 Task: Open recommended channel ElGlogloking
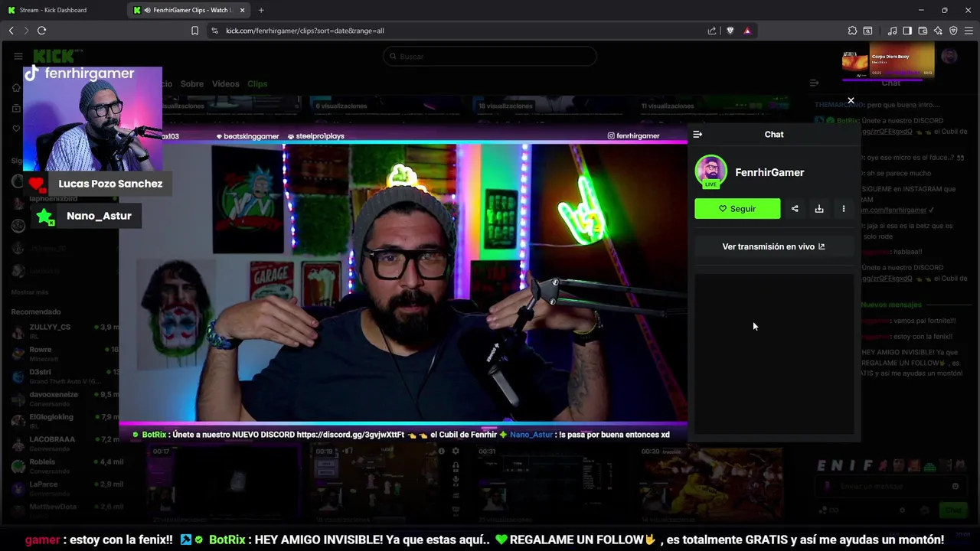click(65, 421)
